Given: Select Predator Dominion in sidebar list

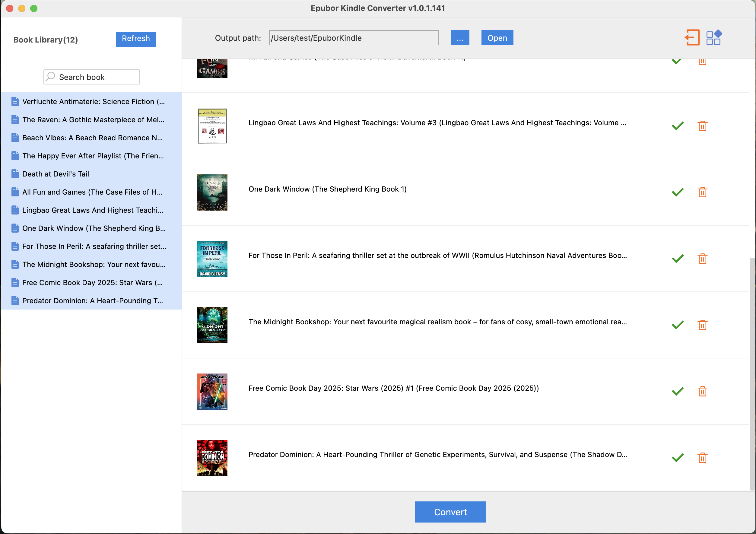Looking at the screenshot, I should [x=91, y=300].
